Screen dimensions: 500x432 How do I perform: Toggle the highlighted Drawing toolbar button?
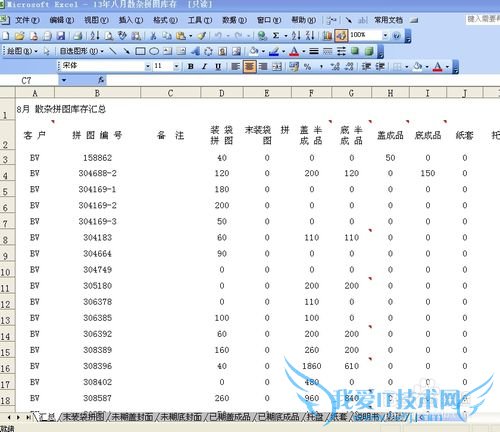(341, 35)
